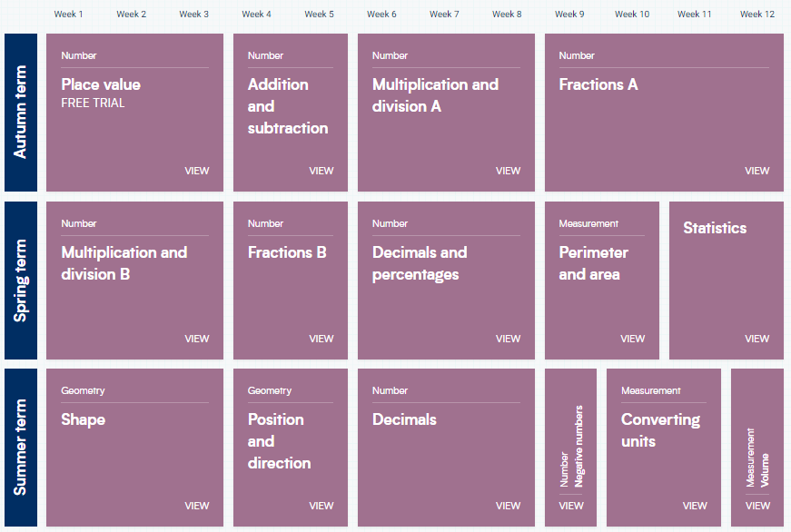The height and width of the screenshot is (532, 791).
Task: Open the Fractions A unit heading
Action: [598, 84]
